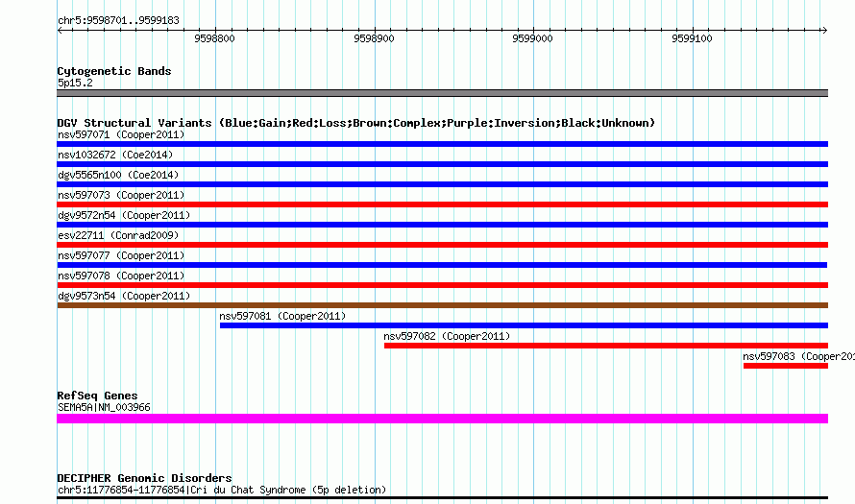
Task: Open the nsv597082 (Cooper2011) variant label
Action: click(x=447, y=336)
